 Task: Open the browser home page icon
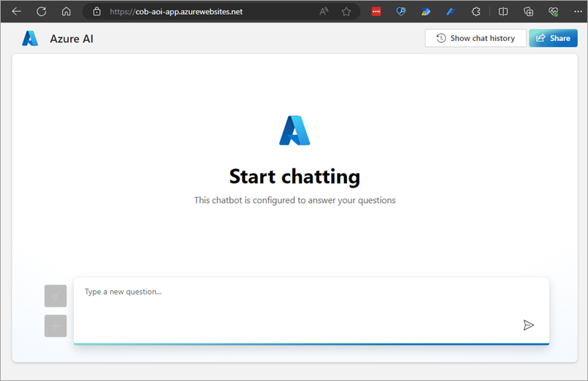coord(66,12)
